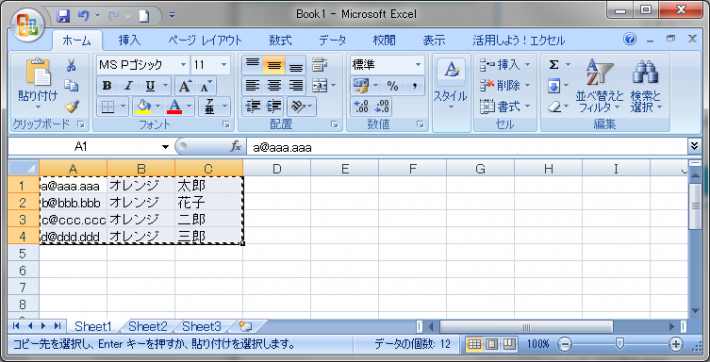This screenshot has height=362, width=710.
Task: Select the Format Painter brush icon
Action: (72, 107)
